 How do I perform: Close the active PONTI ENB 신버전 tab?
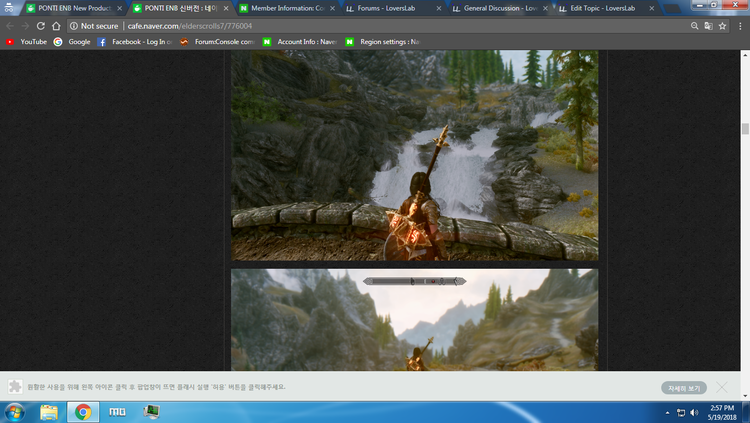tap(226, 8)
